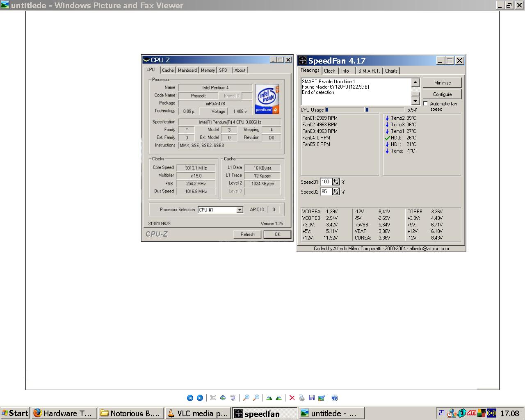Click SpeedFan Configure button
Viewport: 525px width, 420px height.
(443, 94)
